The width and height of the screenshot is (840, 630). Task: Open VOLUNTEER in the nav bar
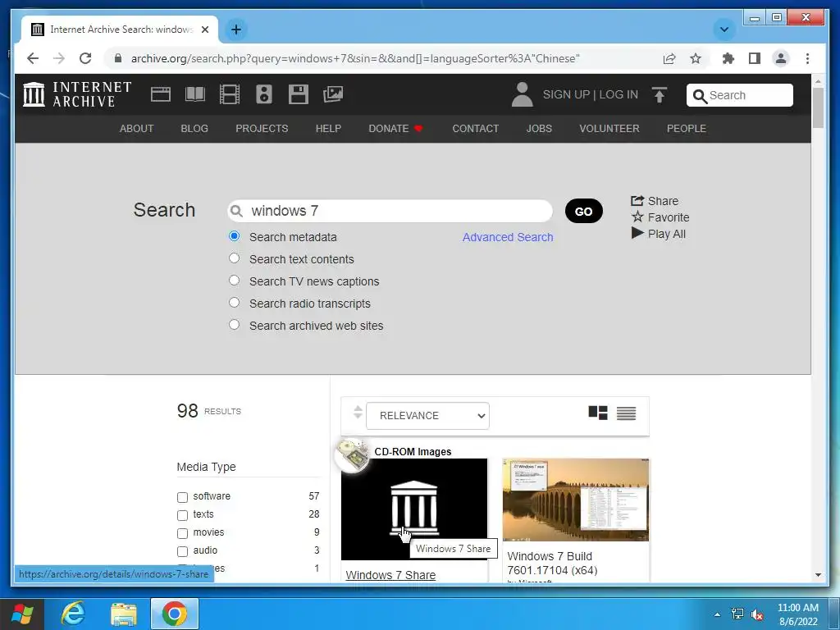click(609, 129)
